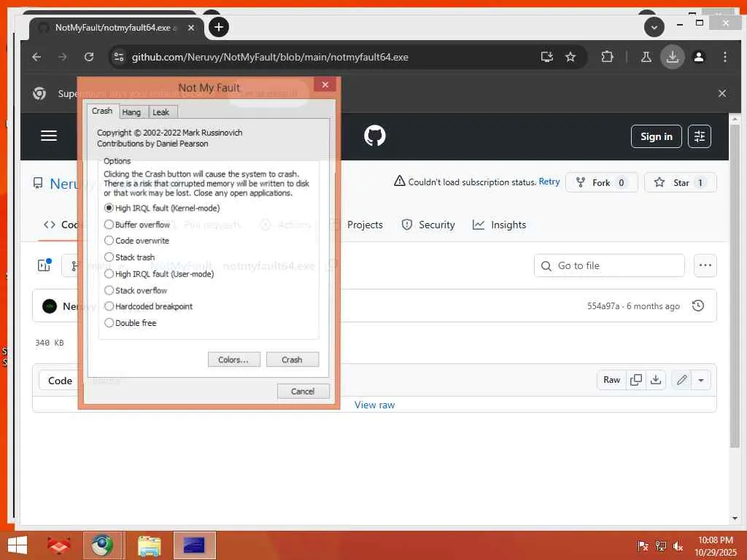747x560 pixels.
Task: Click the page vertical scrollbar
Action: pos(734,286)
